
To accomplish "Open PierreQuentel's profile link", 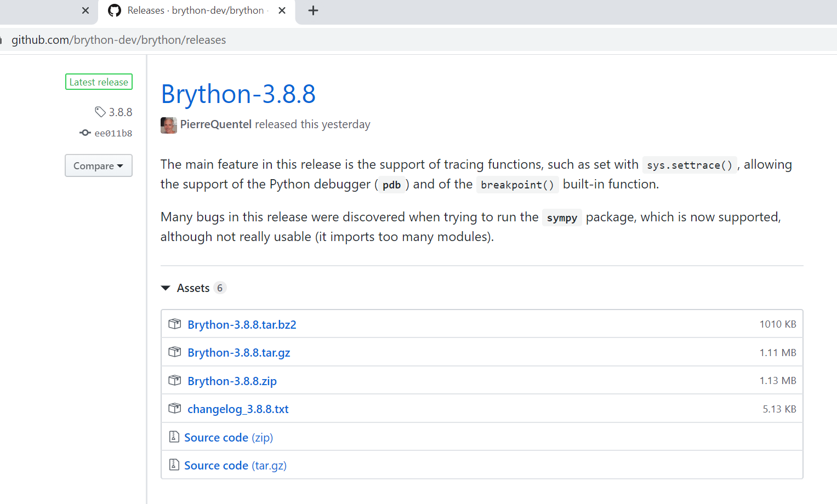I will [216, 124].
